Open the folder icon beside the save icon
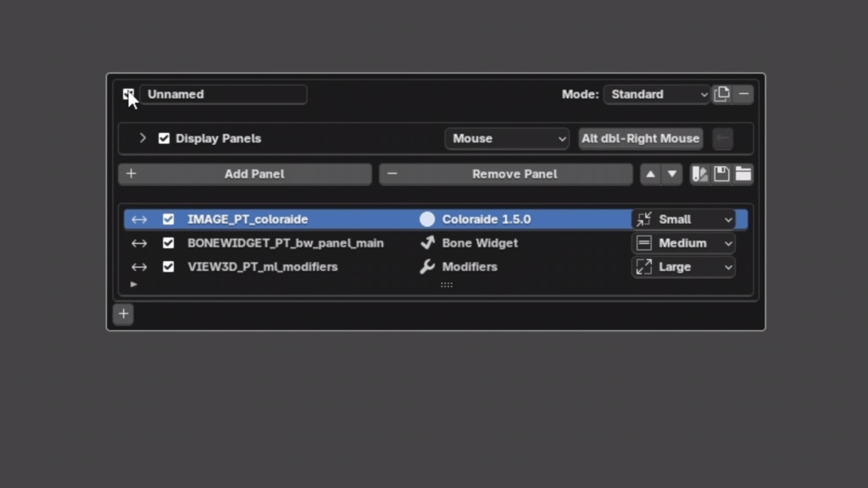 (x=743, y=174)
